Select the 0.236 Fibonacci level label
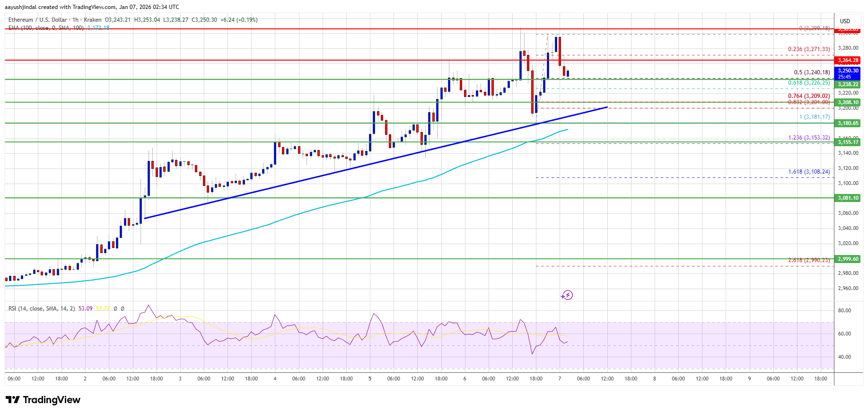Viewport: 868px width, 414px height. (x=808, y=49)
